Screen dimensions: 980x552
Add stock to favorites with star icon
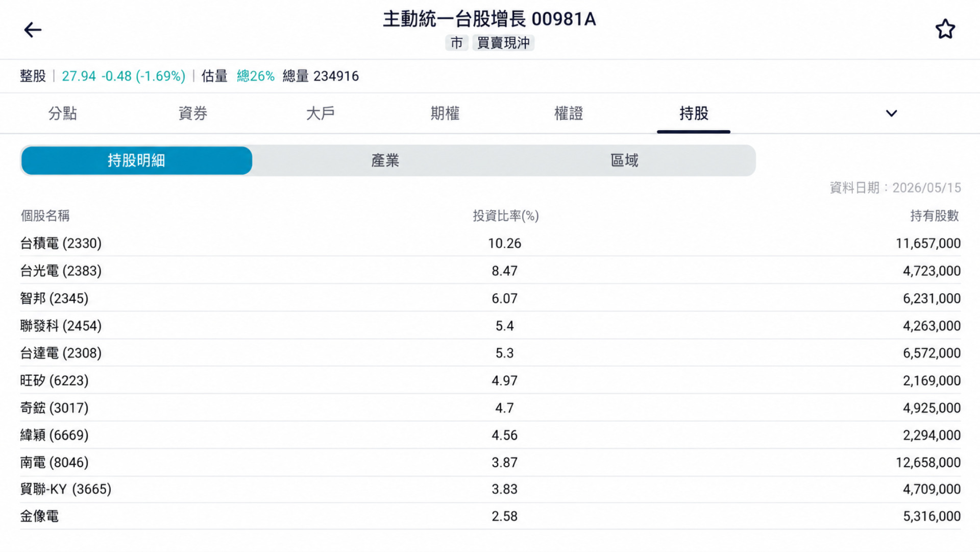tap(945, 29)
